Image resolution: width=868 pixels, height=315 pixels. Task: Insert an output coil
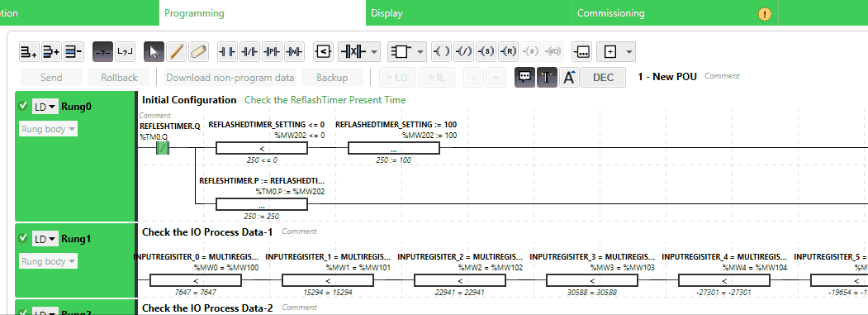coord(441,52)
